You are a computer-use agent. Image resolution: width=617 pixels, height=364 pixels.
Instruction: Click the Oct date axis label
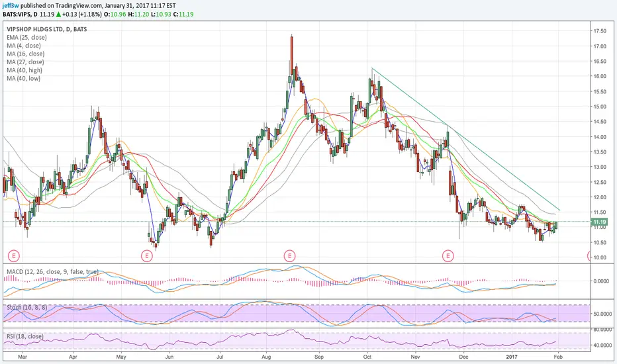(x=367, y=357)
